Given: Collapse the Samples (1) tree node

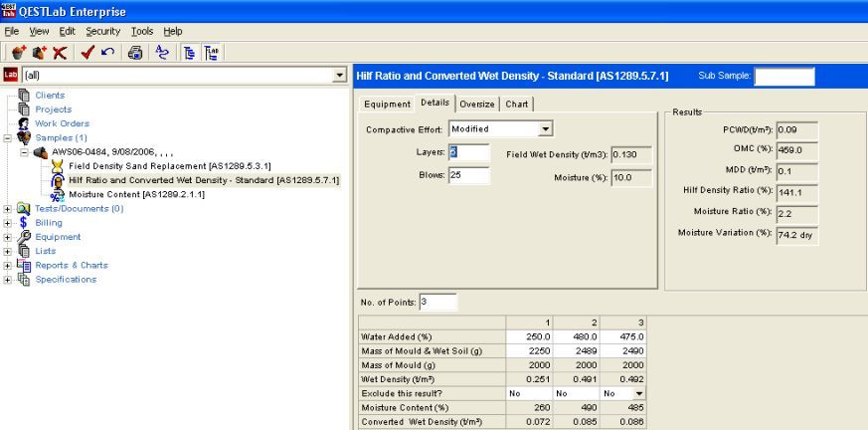Looking at the screenshot, I should (x=8, y=137).
